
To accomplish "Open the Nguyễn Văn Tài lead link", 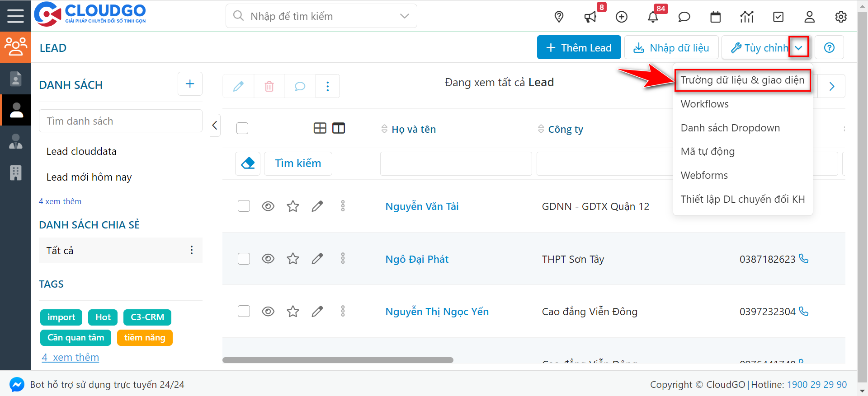I will 422,206.
